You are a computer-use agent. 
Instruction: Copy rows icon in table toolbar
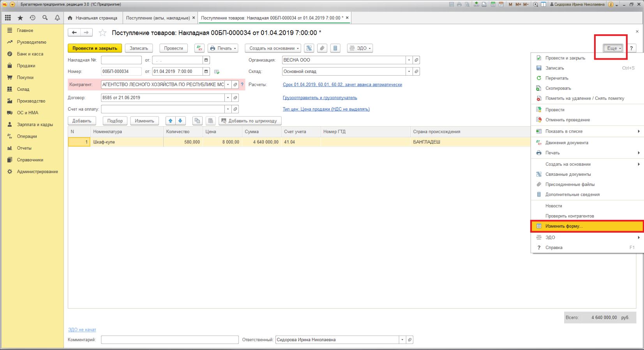click(x=197, y=121)
